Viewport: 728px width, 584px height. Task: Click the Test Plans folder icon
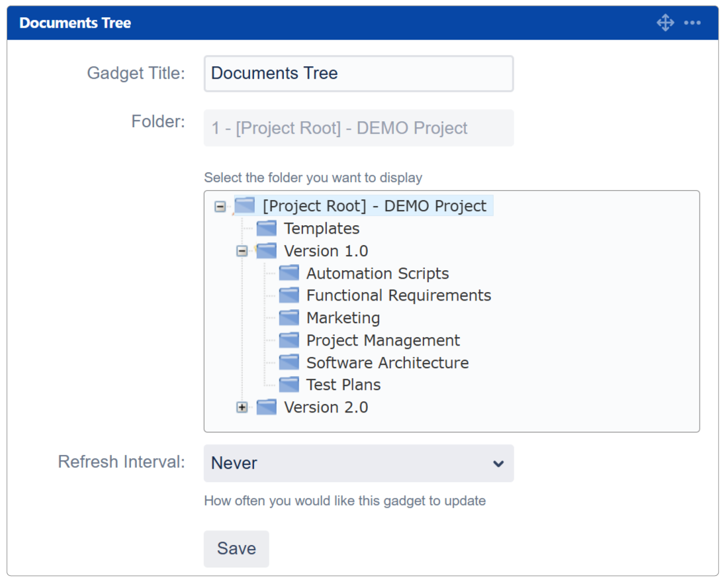pos(289,385)
